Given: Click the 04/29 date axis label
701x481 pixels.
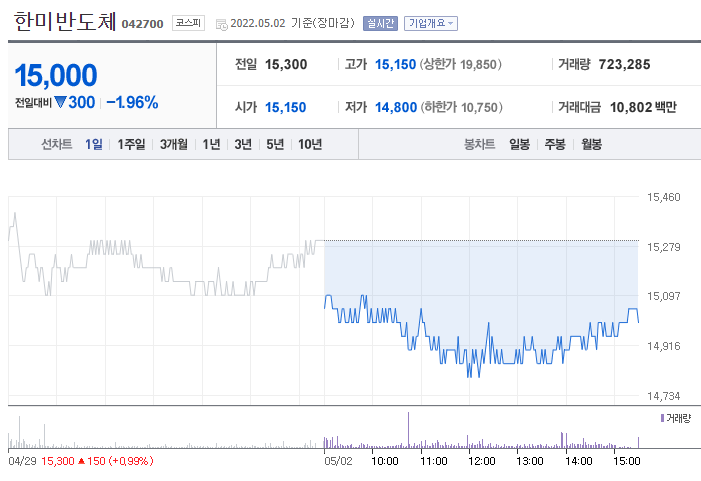Looking at the screenshot, I should 22,461.
